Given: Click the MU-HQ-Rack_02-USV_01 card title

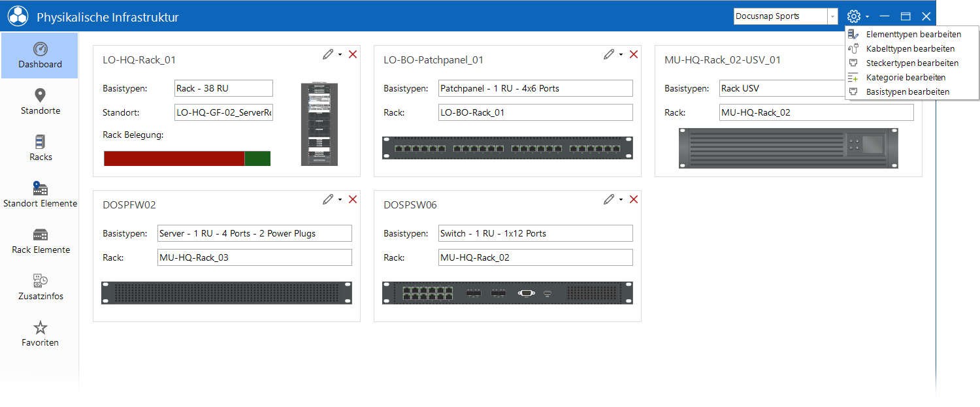Looking at the screenshot, I should (x=723, y=60).
